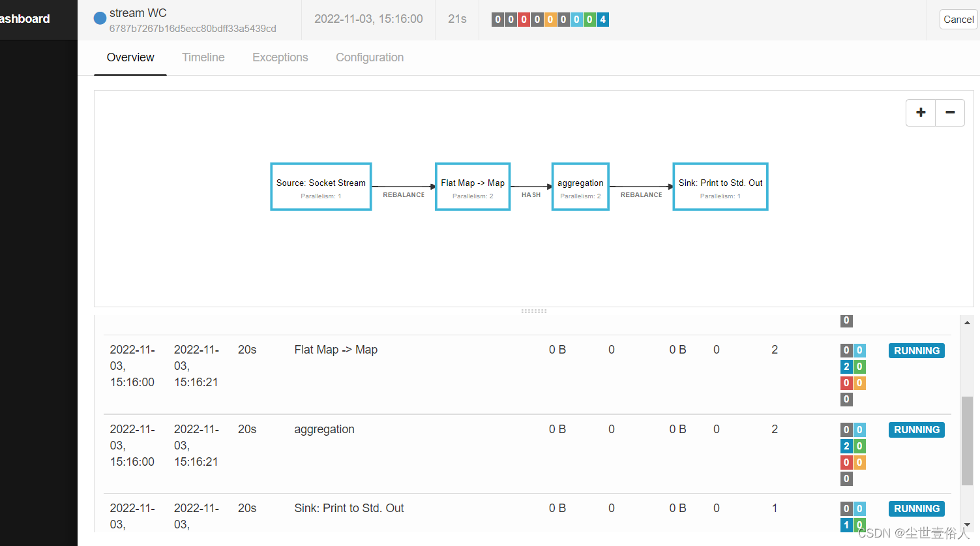Zoom out the job graph with minus
Image resolution: width=980 pixels, height=546 pixels.
click(x=950, y=113)
